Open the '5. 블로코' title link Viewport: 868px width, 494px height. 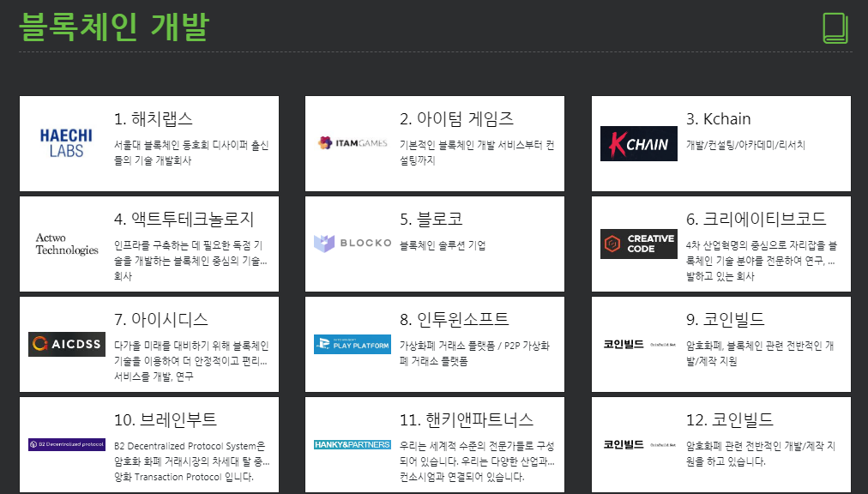pyautogui.click(x=431, y=220)
